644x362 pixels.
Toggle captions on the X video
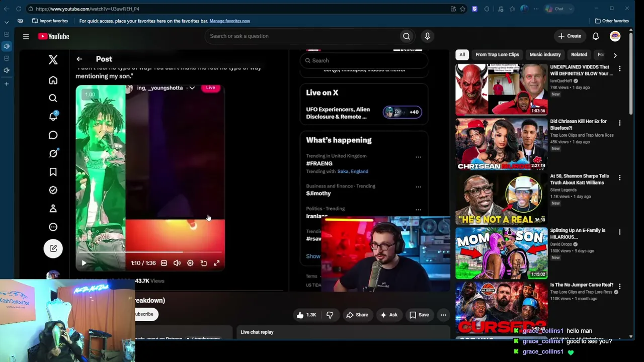pos(164,263)
